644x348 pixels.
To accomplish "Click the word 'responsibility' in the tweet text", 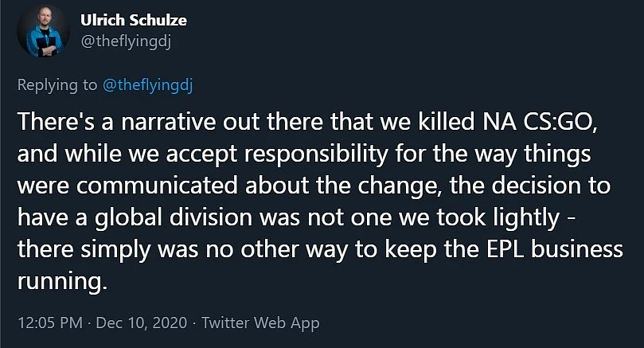I will tap(316, 154).
